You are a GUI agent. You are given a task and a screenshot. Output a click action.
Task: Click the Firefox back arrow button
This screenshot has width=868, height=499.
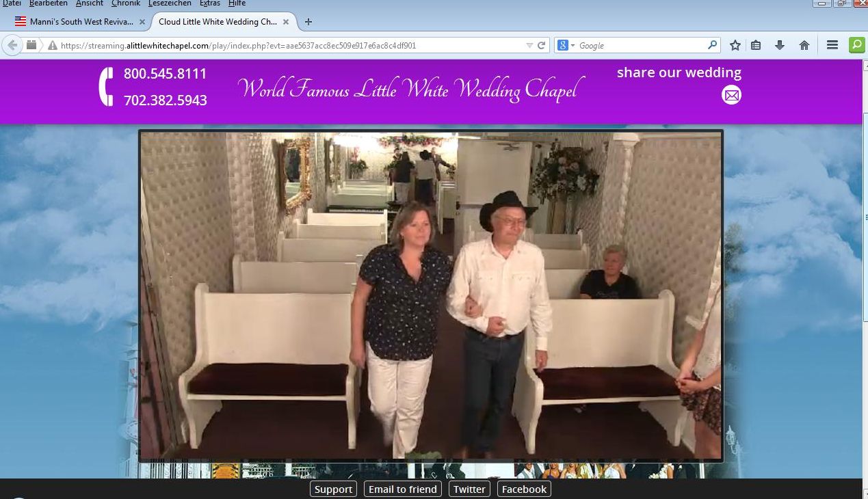[12, 45]
